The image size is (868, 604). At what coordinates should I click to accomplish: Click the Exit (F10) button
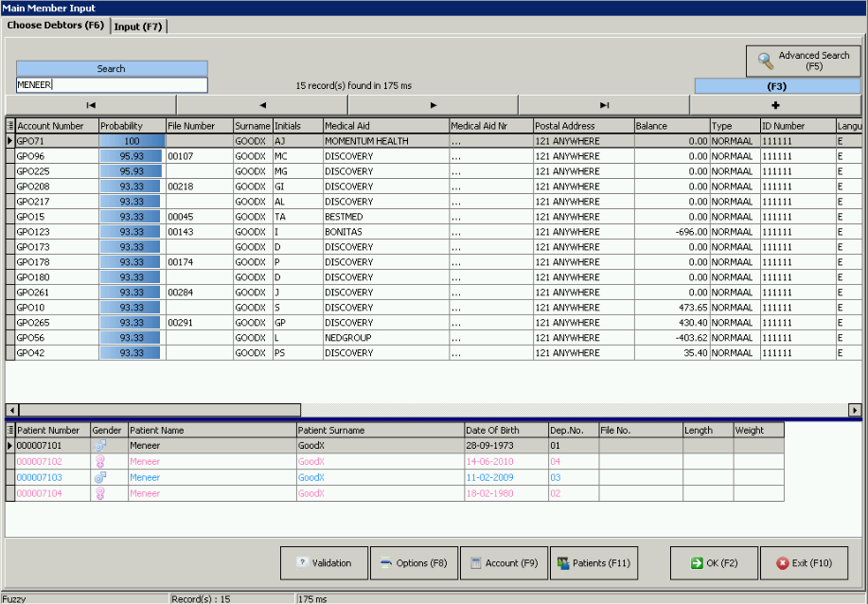[804, 563]
